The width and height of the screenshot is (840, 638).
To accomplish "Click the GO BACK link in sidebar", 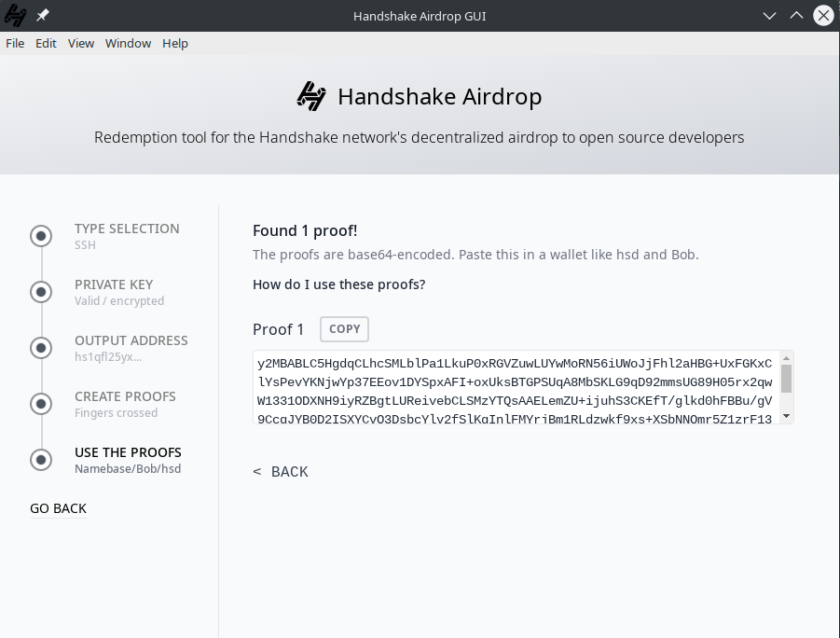I will pos(58,508).
